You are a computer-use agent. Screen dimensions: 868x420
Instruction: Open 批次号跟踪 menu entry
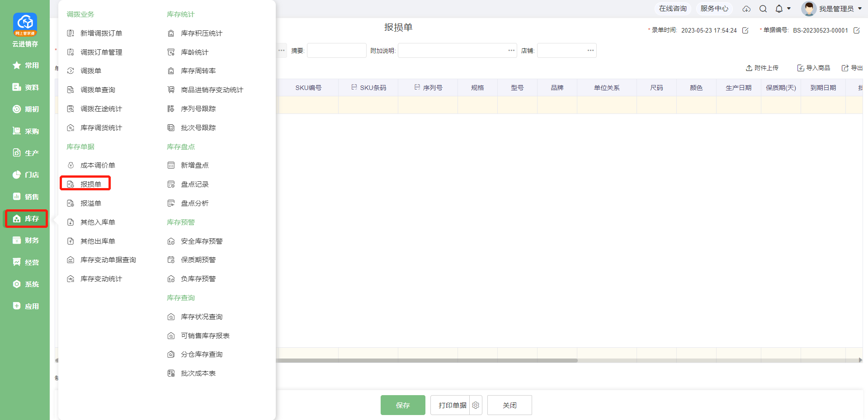pos(192,128)
